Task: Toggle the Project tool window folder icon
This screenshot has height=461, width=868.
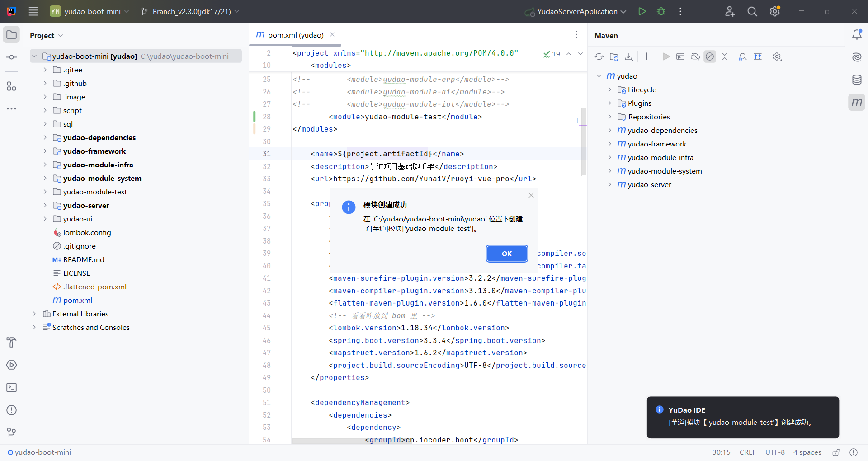Action: pyautogui.click(x=12, y=35)
